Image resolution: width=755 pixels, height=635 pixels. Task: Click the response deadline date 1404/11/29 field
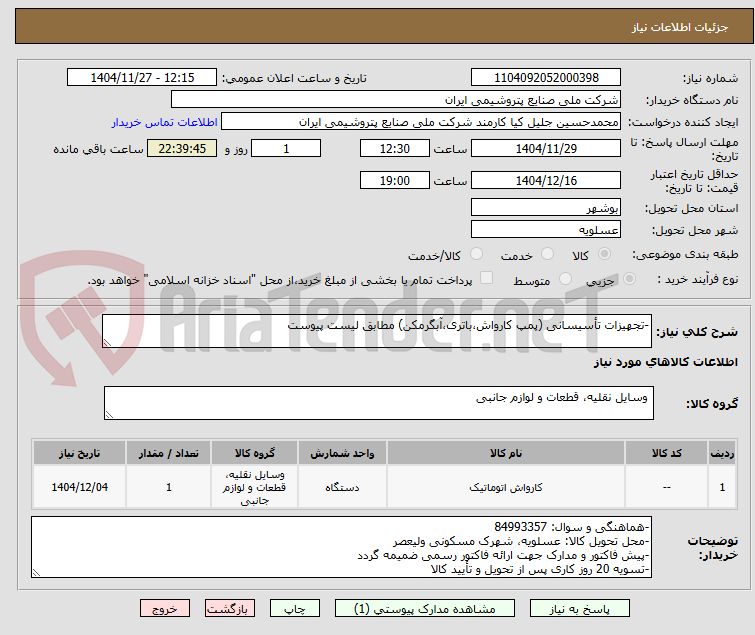546,148
